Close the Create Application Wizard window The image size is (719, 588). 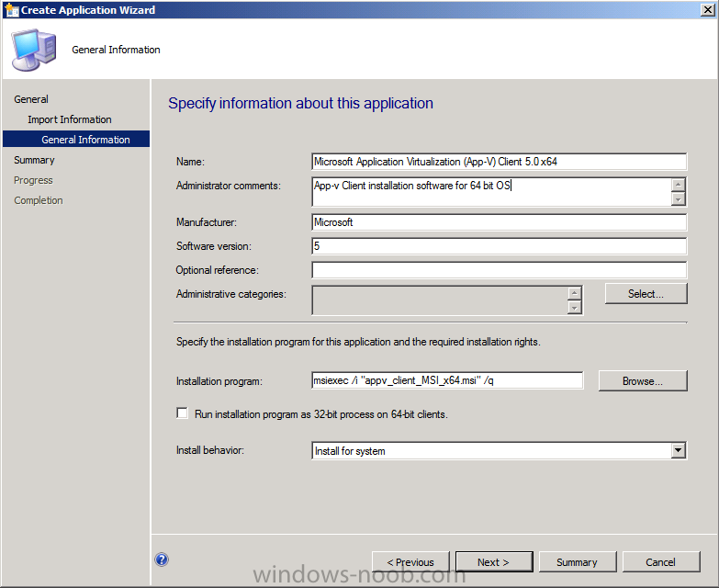pos(708,9)
